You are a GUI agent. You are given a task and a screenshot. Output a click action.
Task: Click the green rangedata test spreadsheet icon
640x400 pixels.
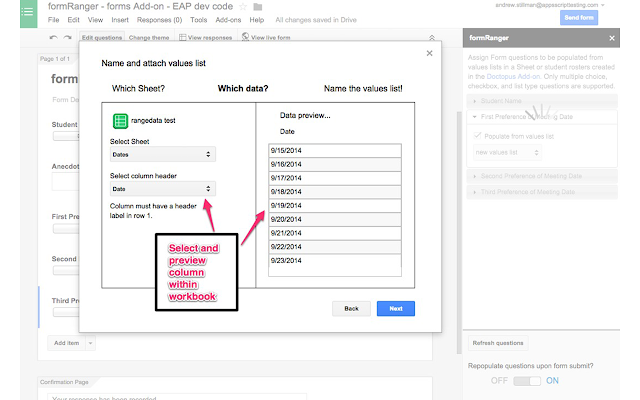[119, 122]
